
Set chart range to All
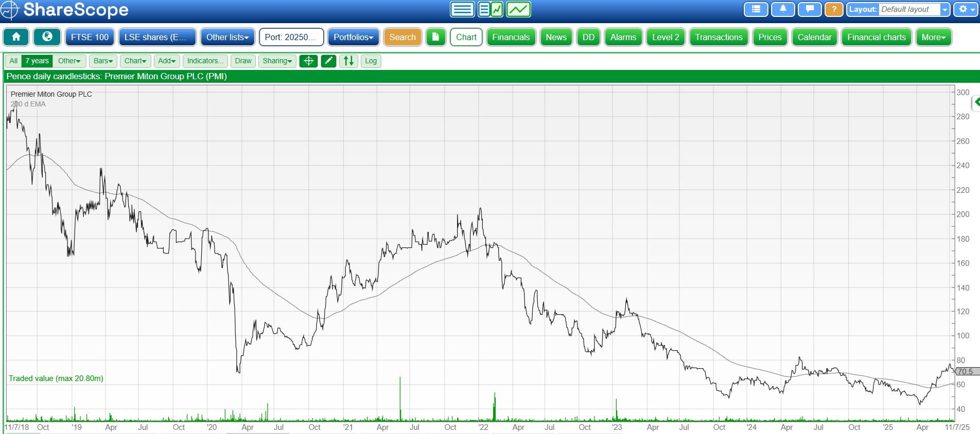[13, 61]
